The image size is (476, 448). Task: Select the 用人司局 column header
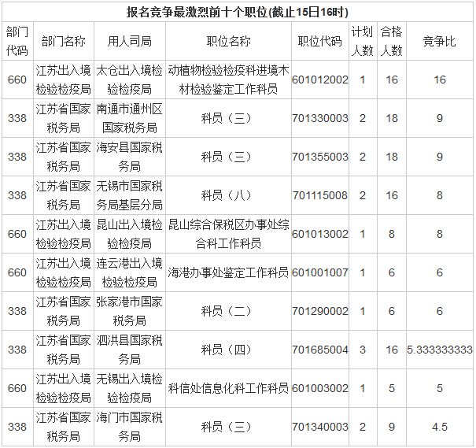coord(130,41)
